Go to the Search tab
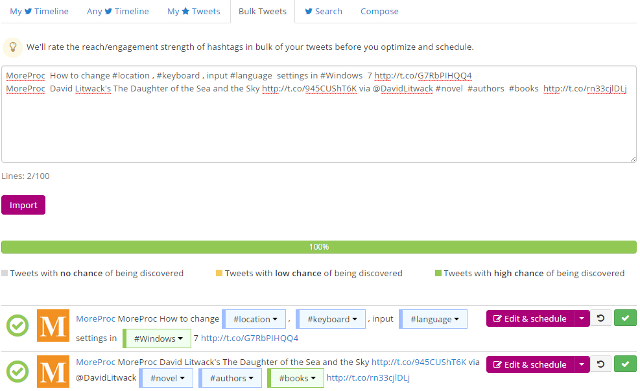 point(324,11)
